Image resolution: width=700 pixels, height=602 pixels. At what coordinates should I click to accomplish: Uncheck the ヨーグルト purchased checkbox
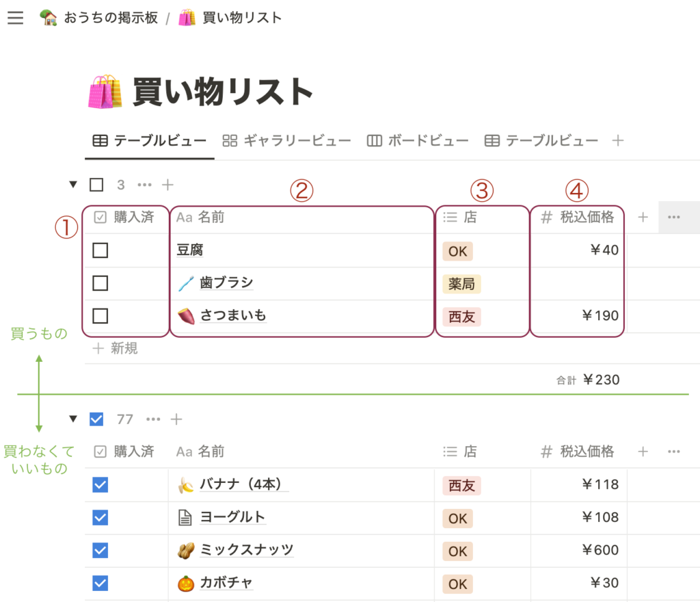click(100, 518)
